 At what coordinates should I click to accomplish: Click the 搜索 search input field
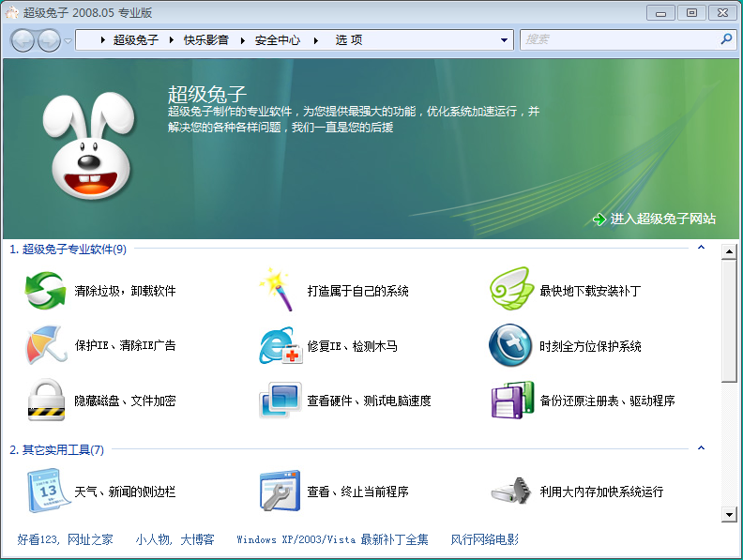[x=619, y=40]
